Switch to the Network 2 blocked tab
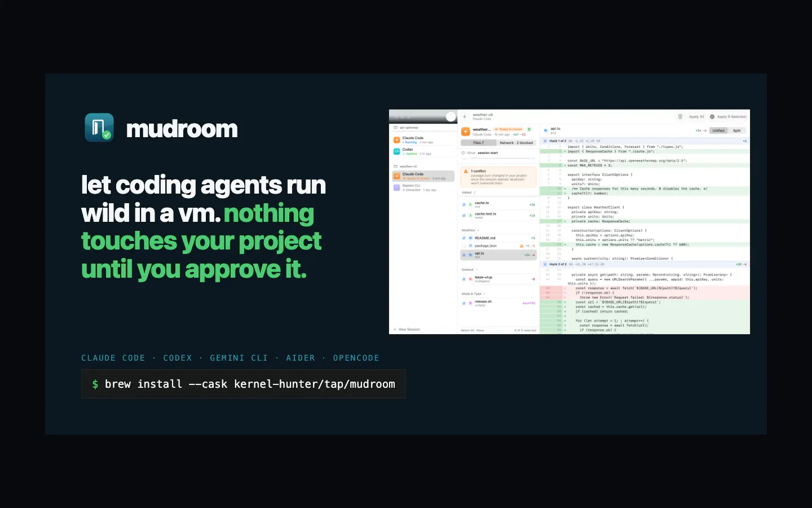Image resolution: width=812 pixels, height=508 pixels. click(516, 143)
